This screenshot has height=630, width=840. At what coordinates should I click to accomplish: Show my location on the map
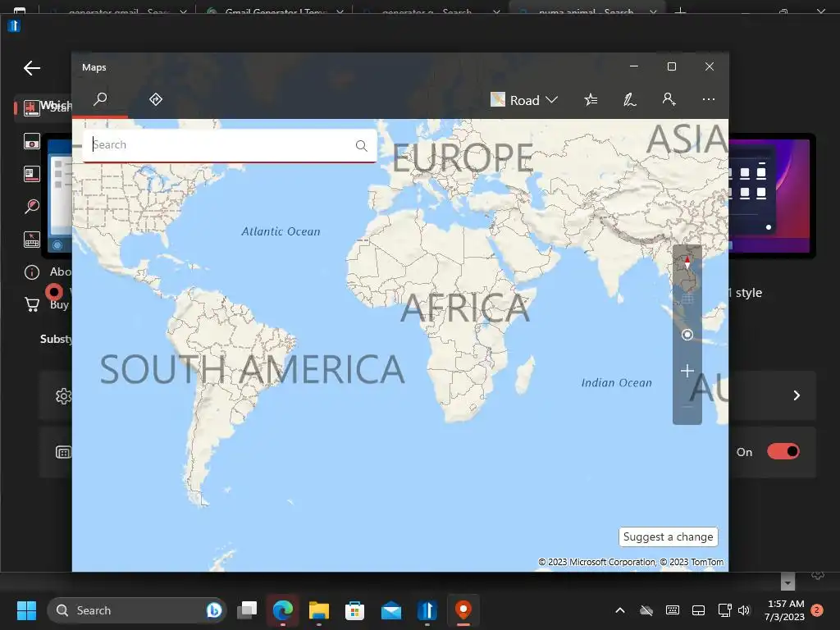[x=687, y=335]
